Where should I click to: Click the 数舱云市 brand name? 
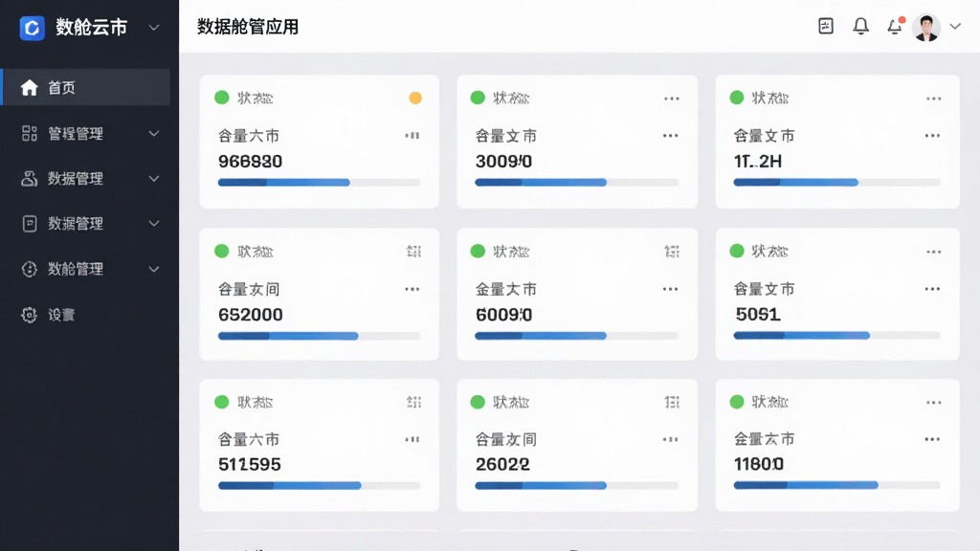pos(91,28)
